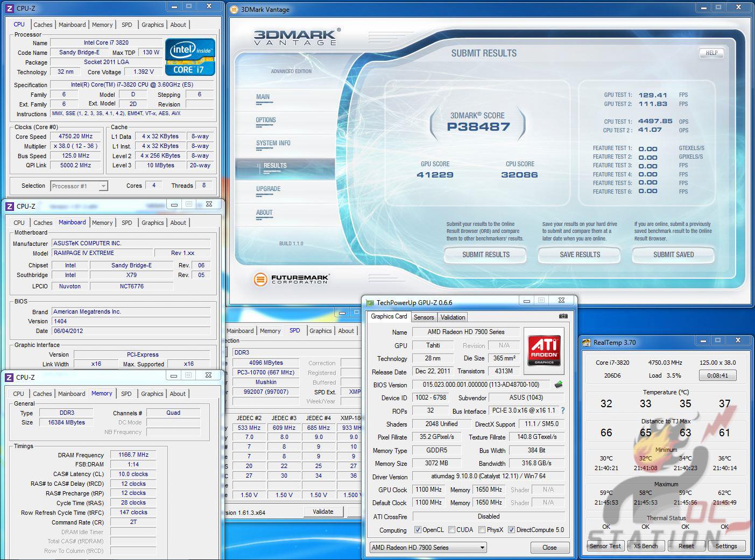This screenshot has width=755, height=560.
Task: Click XS Bench in RealTemp
Action: click(646, 546)
